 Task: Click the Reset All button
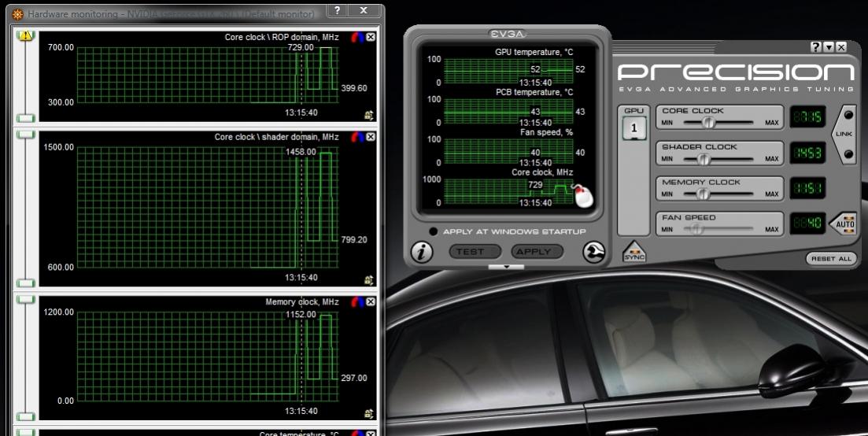coord(831,258)
